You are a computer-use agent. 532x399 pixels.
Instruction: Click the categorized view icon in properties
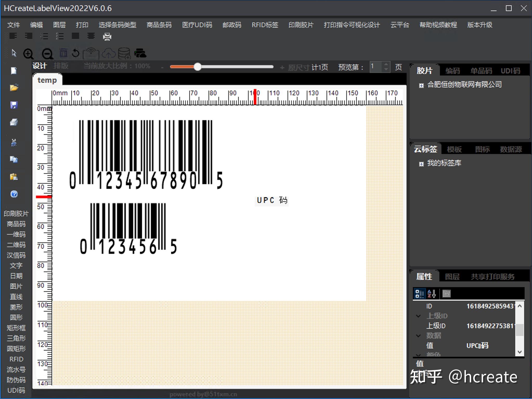[419, 294]
